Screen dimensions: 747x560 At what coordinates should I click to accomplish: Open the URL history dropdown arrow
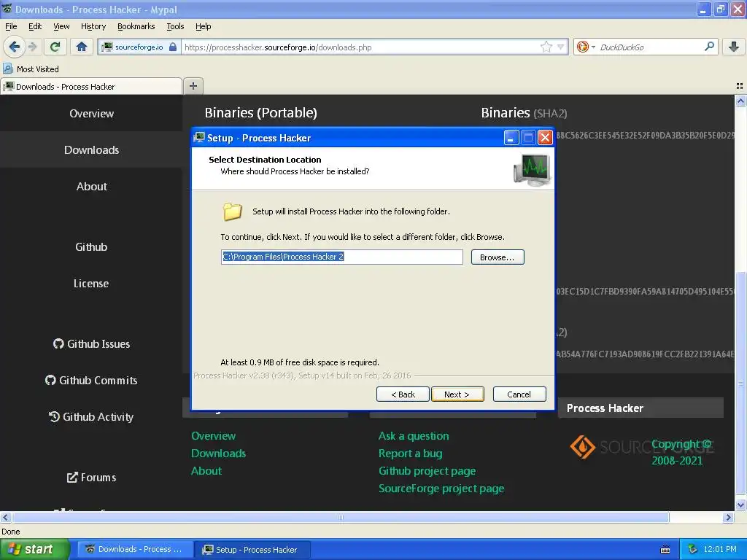click(561, 47)
